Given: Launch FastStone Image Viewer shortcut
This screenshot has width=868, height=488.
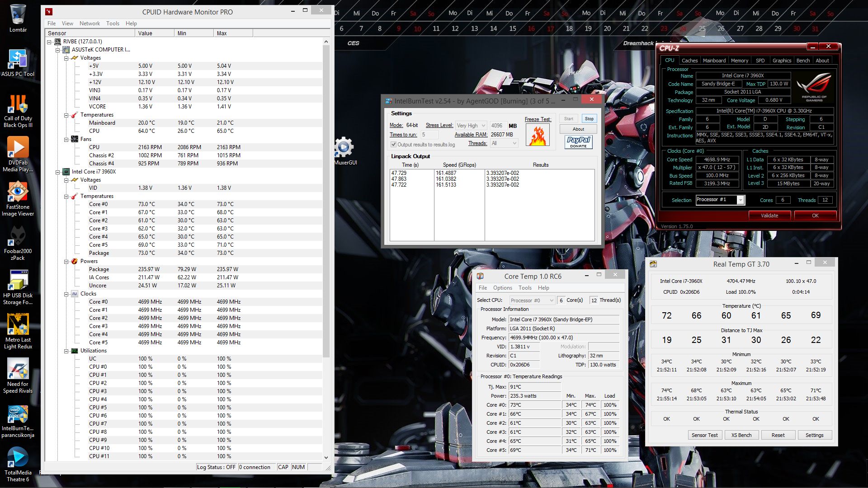Looking at the screenshot, I should coord(18,199).
